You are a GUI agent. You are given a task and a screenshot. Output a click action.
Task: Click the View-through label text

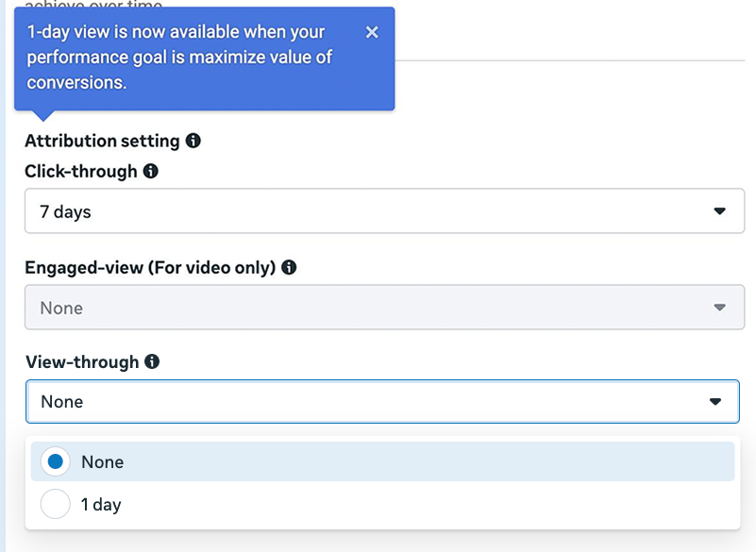pos(82,361)
